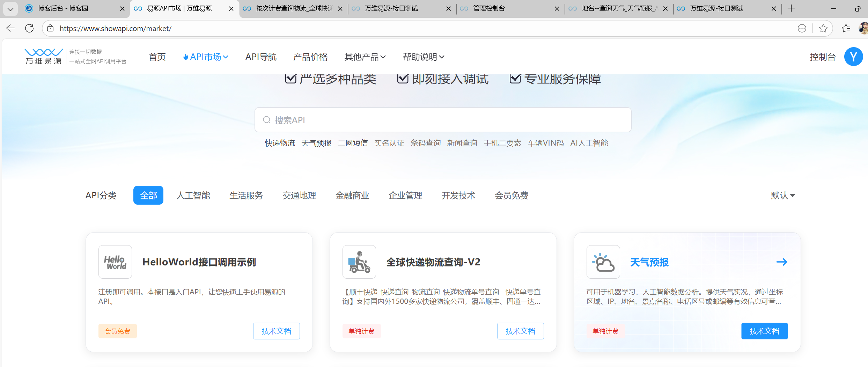
Task: Reload the page with refresh icon
Action: pyautogui.click(x=29, y=28)
